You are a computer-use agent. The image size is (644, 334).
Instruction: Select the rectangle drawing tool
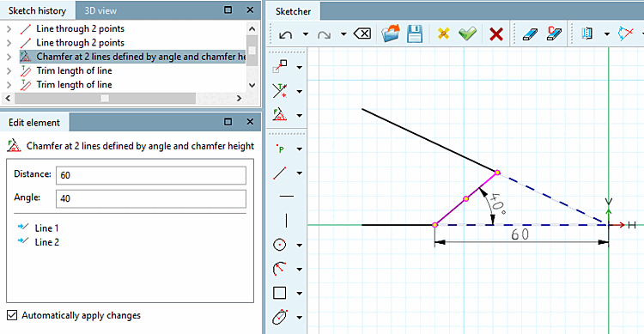pyautogui.click(x=280, y=293)
